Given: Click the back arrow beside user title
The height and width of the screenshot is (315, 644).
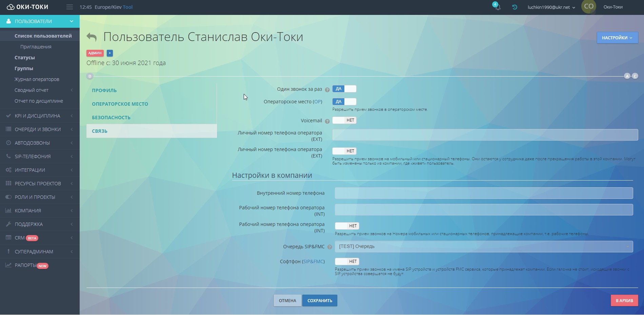Looking at the screenshot, I should [92, 37].
